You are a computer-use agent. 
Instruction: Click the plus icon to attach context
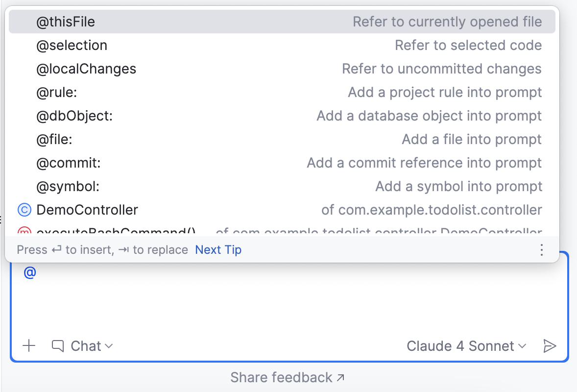pos(29,346)
